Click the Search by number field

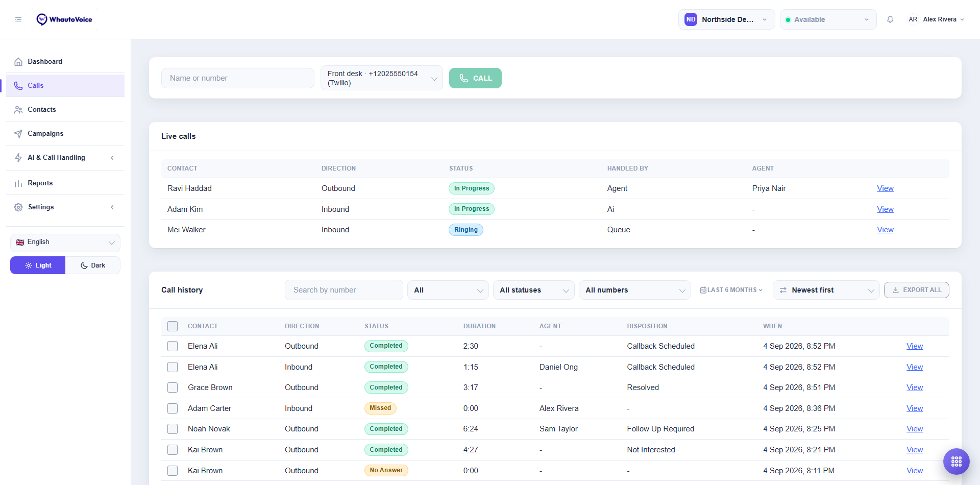344,290
